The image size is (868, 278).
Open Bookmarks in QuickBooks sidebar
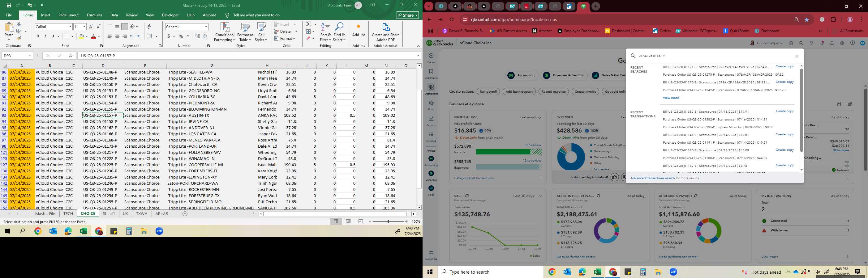(431, 74)
